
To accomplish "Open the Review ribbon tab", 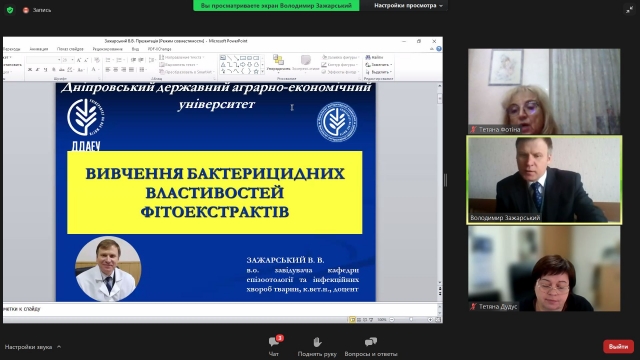I will 107,49.
